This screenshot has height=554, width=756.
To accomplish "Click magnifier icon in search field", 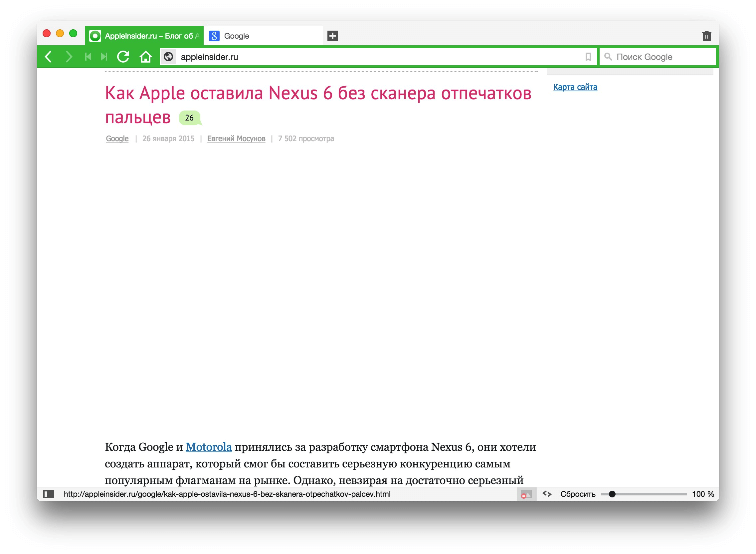I will 608,57.
